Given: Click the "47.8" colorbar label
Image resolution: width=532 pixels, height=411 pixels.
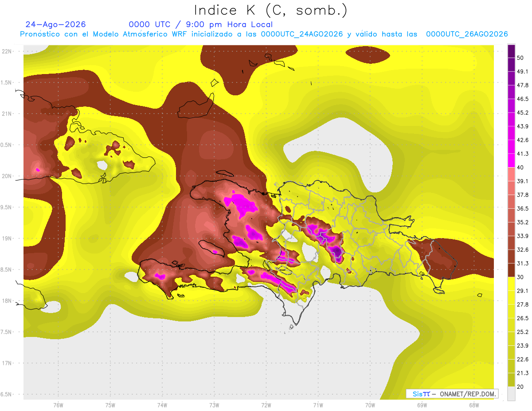Looking at the screenshot, I should 523,85.
